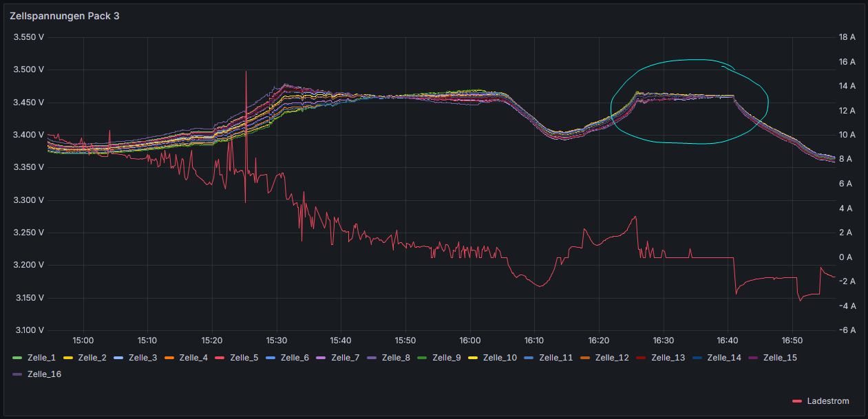Click the tall Ladestrom spike peak near 15:25

[x=246, y=72]
